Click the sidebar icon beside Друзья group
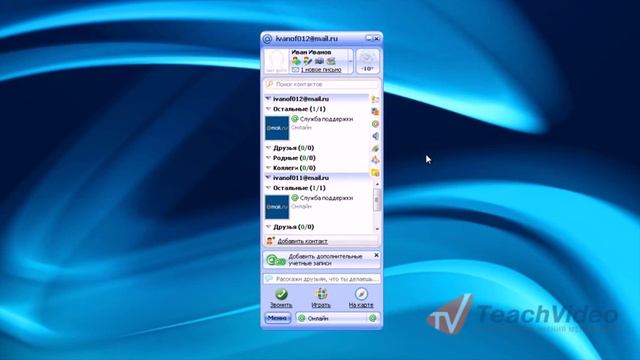The height and width of the screenshot is (360, 640). point(375,148)
